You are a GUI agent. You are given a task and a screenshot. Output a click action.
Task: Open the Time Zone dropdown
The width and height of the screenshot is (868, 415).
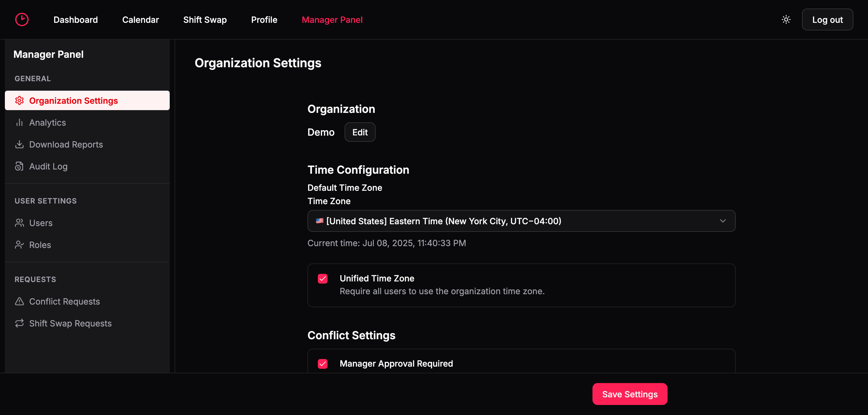pyautogui.click(x=521, y=221)
